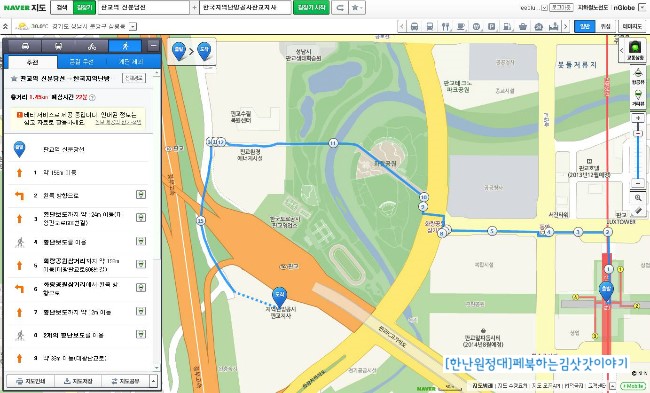Select the walking directions mode icon

tap(125, 46)
